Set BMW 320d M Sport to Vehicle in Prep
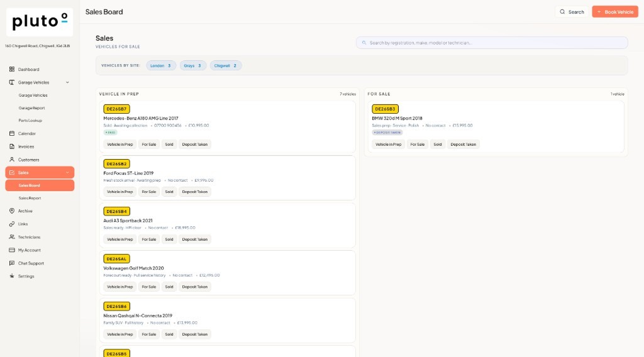The width and height of the screenshot is (644, 357). pos(389,145)
